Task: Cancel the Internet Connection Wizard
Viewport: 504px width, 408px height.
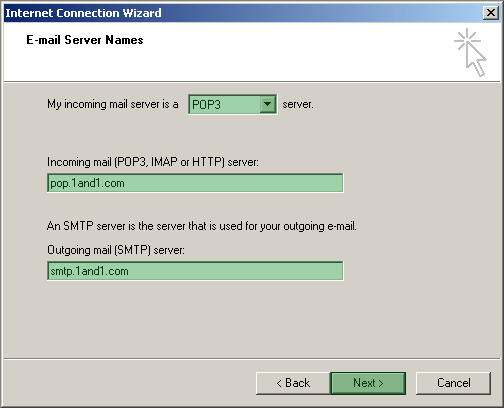Action: click(x=453, y=383)
